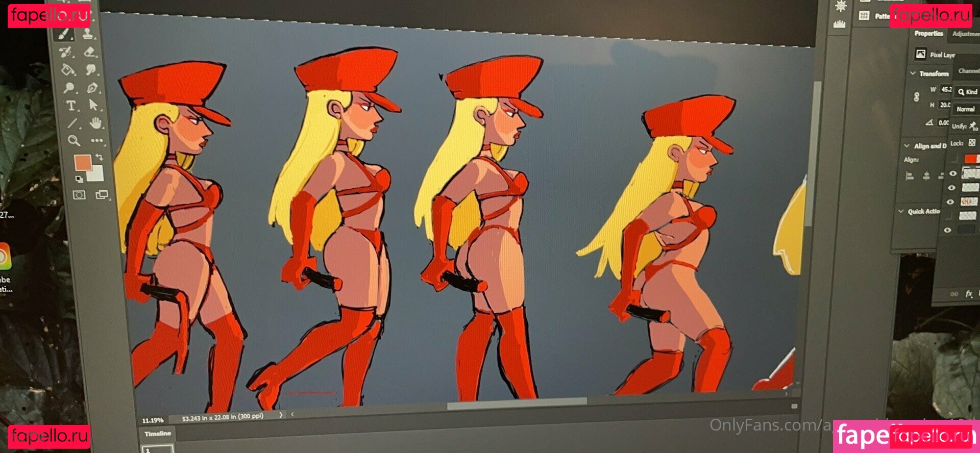
Task: Click the align left edges button
Action: point(910,176)
